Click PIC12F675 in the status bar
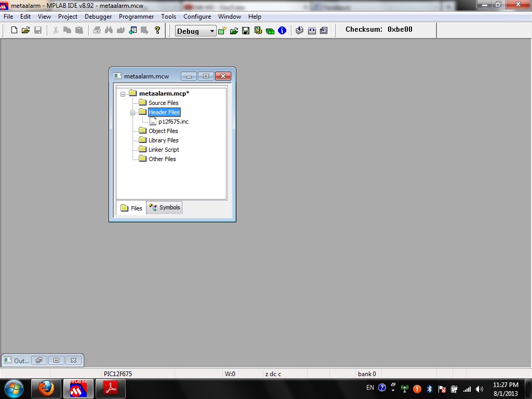 click(118, 374)
